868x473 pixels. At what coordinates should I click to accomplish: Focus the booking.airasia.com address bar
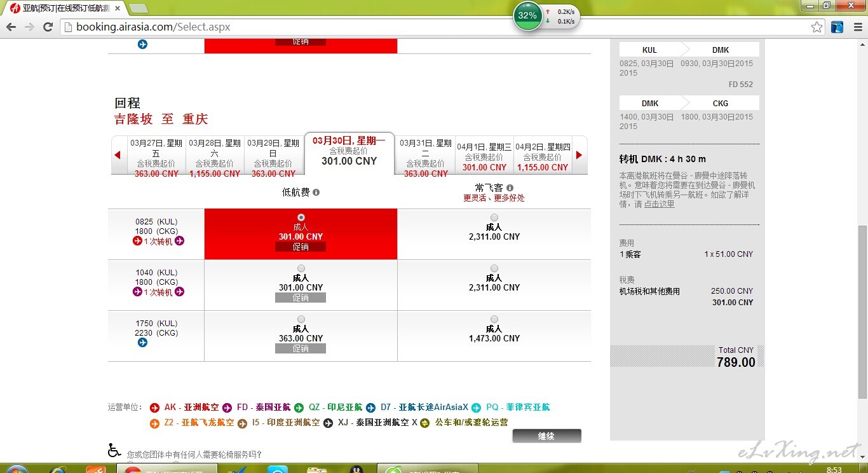pos(438,27)
